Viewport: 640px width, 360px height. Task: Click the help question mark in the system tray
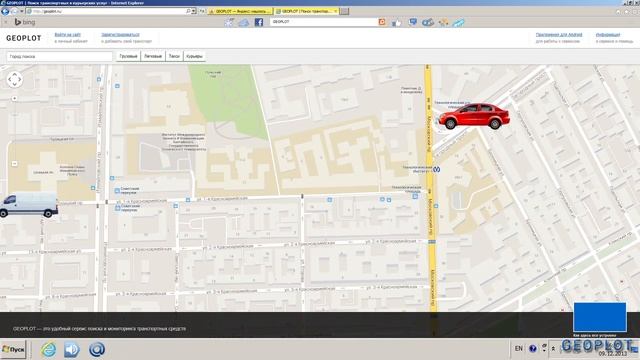coord(533,349)
